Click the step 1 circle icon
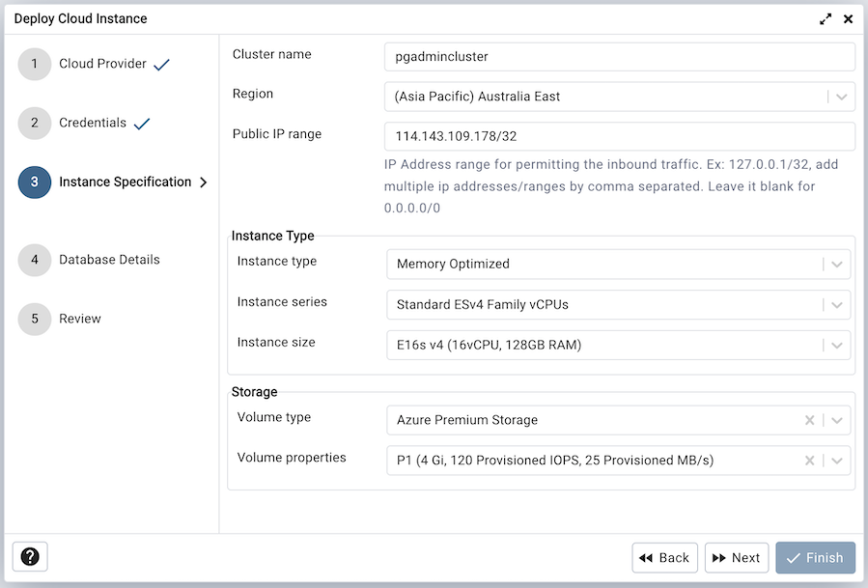 click(x=34, y=65)
